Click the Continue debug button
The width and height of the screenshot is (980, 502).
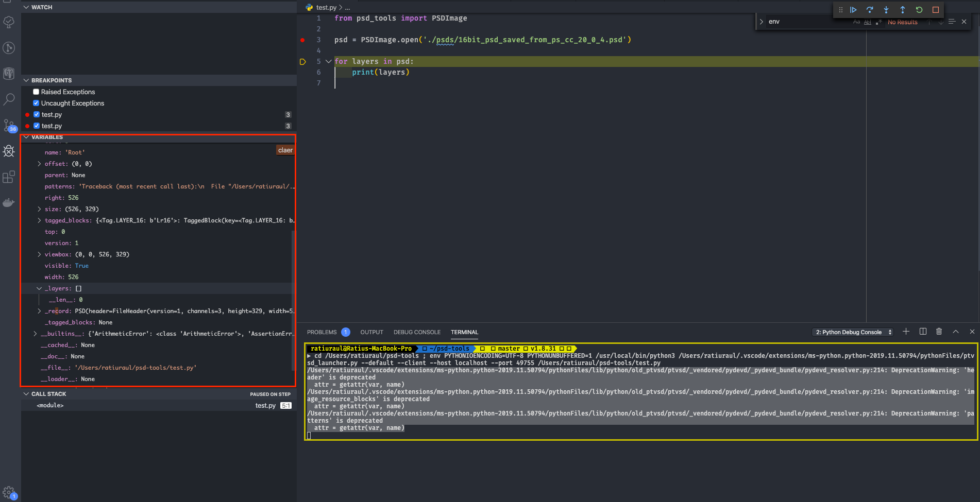pos(853,10)
